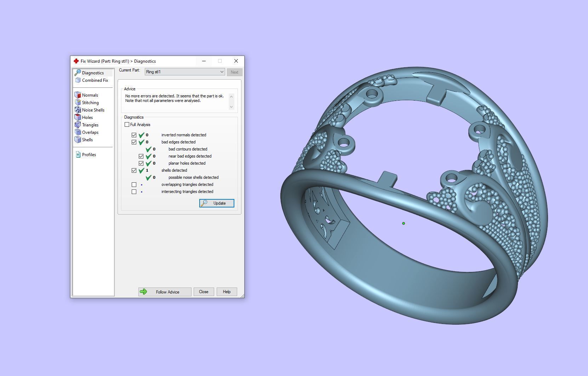Click the green checkmark beside 'inverted normals detected'
Image resolution: width=588 pixels, height=376 pixels.
pos(142,135)
